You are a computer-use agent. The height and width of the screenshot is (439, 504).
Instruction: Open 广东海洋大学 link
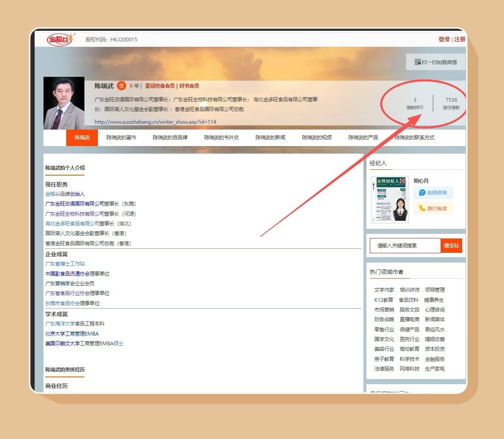60,324
